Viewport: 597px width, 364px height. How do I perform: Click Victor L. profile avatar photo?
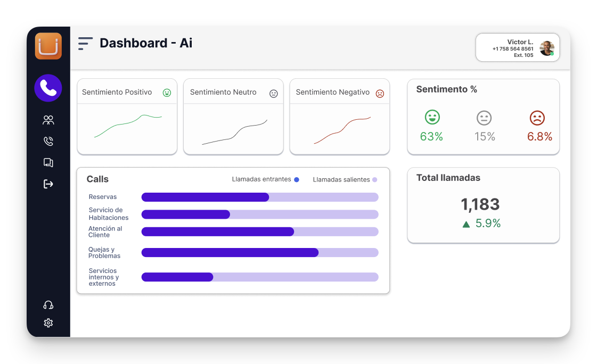pos(547,48)
